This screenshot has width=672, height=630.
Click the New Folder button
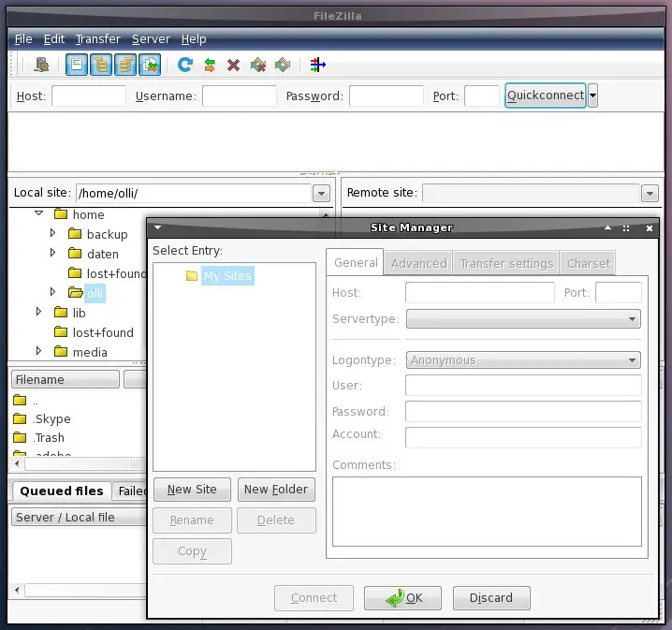tap(276, 490)
